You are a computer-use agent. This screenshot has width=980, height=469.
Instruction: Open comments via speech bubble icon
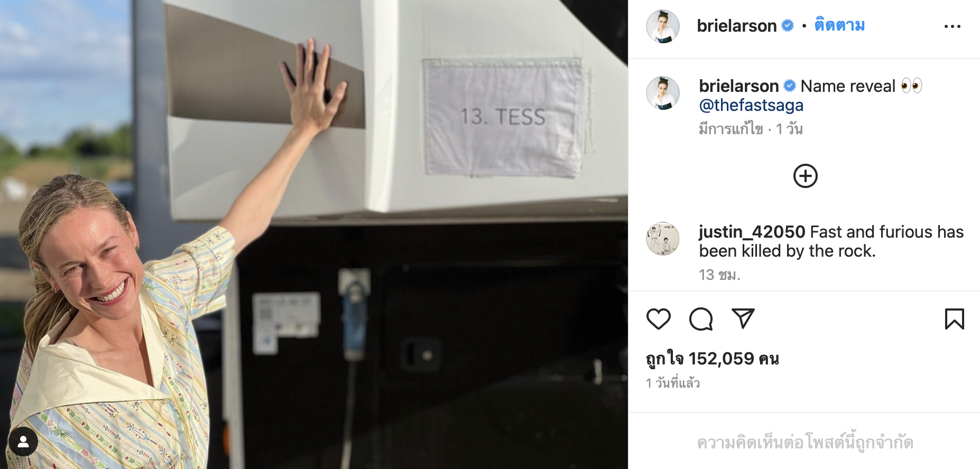[701, 319]
